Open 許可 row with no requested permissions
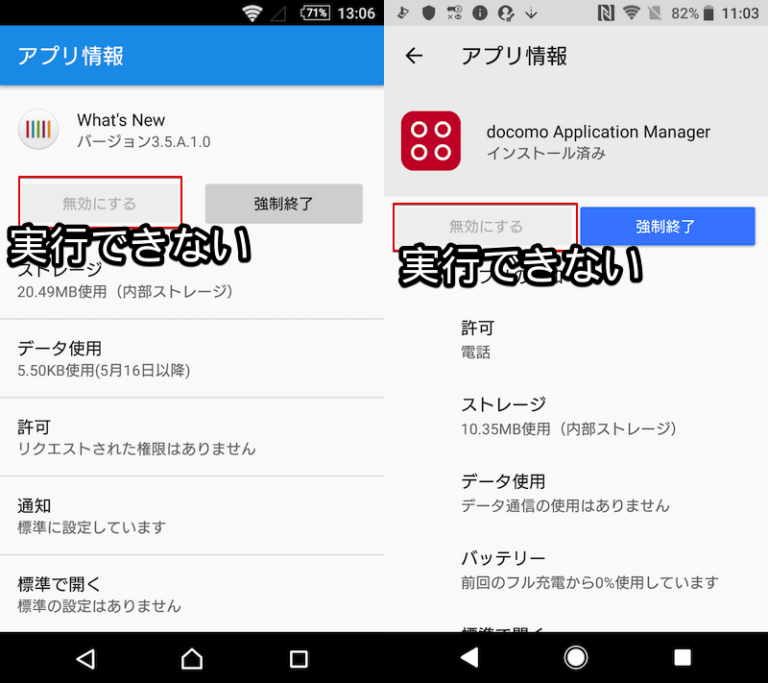Viewport: 768px width, 683px height. [x=192, y=437]
